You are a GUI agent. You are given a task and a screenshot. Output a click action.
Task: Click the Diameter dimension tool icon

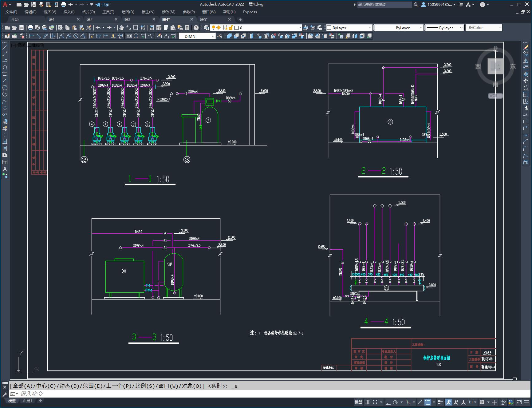tap(76, 36)
